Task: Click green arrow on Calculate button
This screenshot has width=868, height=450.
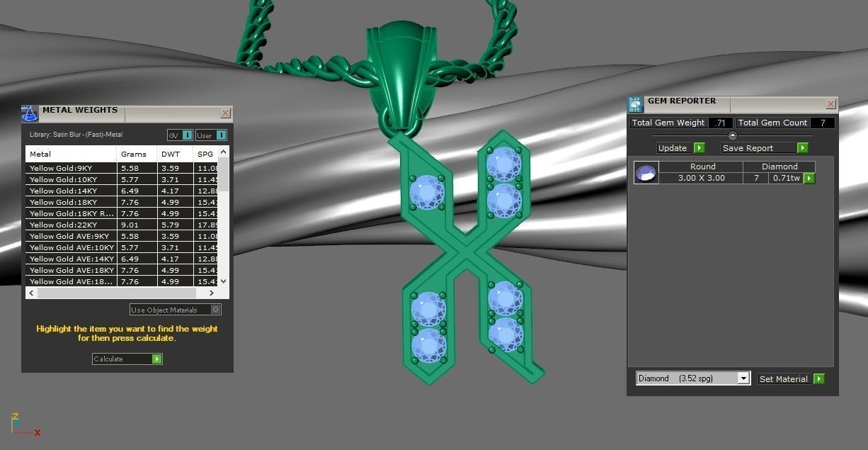Action: coord(157,359)
